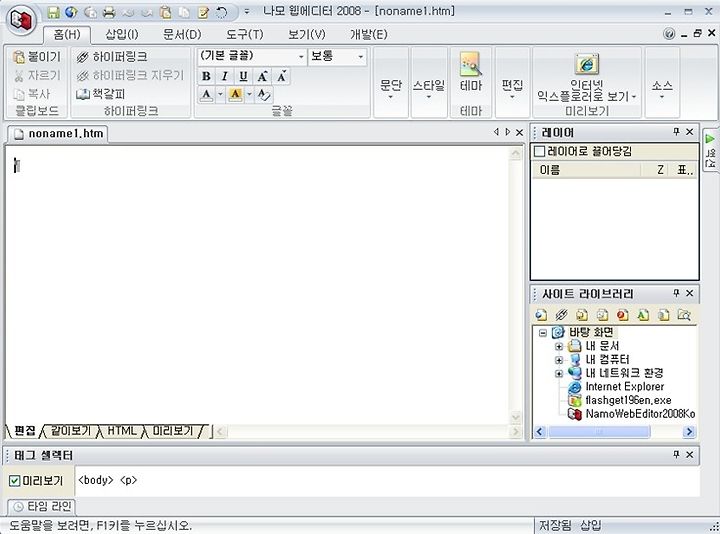Switch to the HTML view tab
Screen dimensions: 720x534
point(122,431)
